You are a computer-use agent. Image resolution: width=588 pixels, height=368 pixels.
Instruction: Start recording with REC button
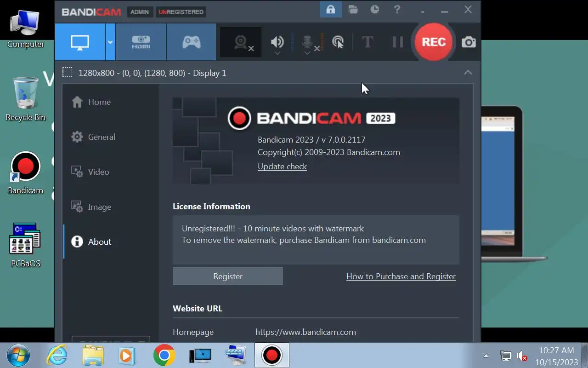point(434,42)
